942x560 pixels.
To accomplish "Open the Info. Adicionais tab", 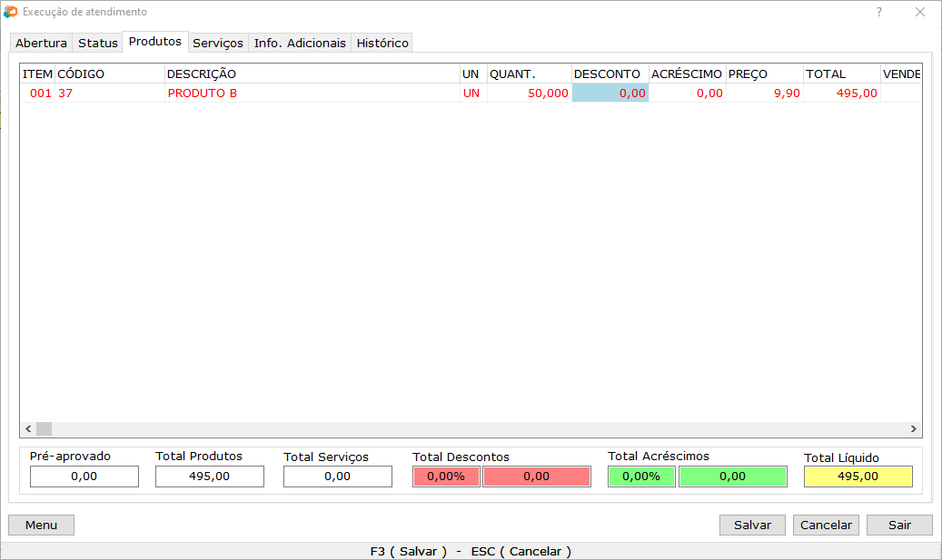I will pos(300,43).
